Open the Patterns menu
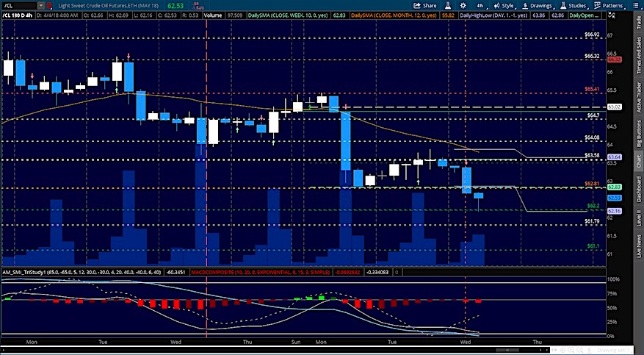The width and height of the screenshot is (644, 355). pyautogui.click(x=611, y=5)
